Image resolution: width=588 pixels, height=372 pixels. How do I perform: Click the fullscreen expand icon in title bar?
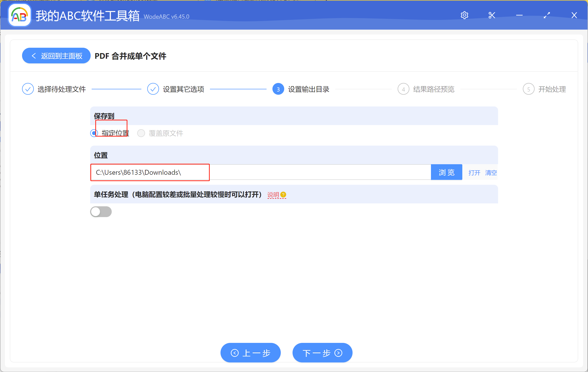[x=547, y=15]
